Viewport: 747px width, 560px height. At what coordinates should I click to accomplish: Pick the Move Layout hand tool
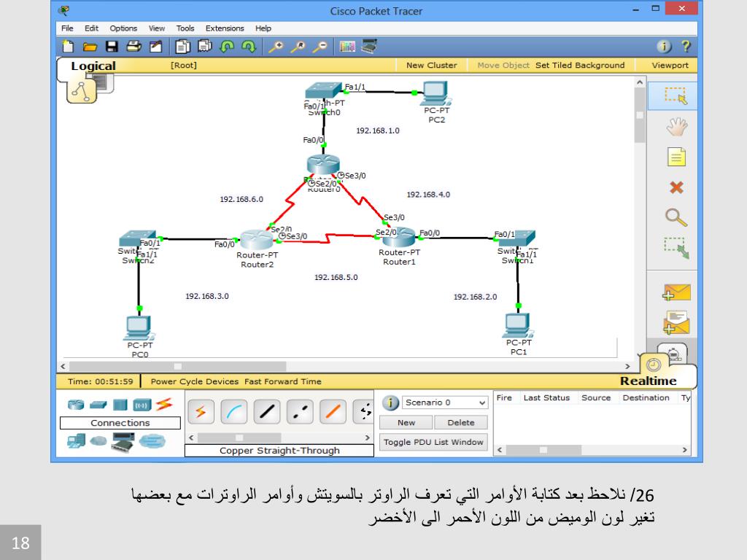click(x=676, y=127)
